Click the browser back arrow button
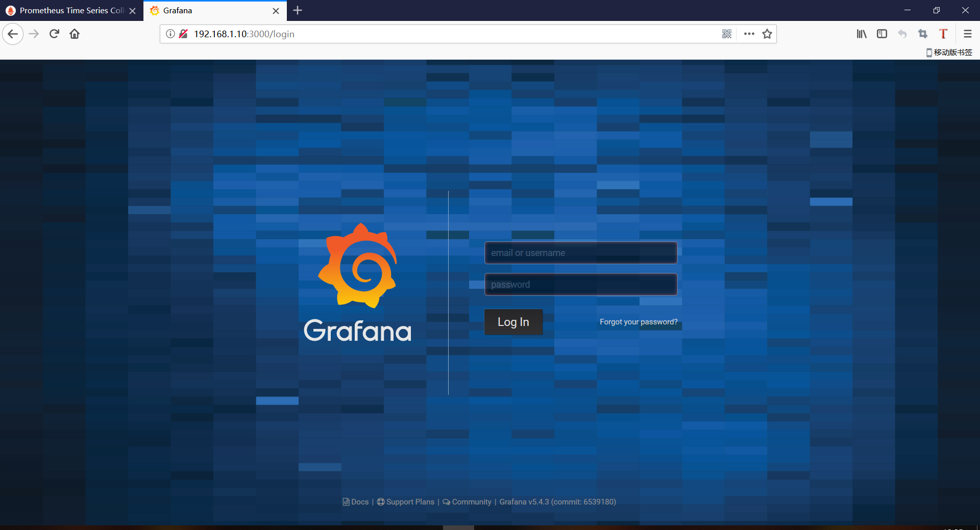This screenshot has width=980, height=530. (13, 34)
